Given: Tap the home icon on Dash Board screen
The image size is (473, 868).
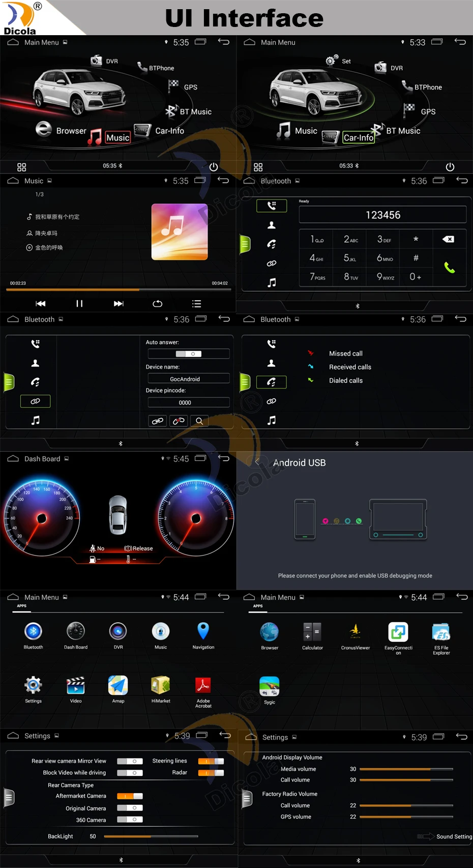Looking at the screenshot, I should click(x=13, y=458).
